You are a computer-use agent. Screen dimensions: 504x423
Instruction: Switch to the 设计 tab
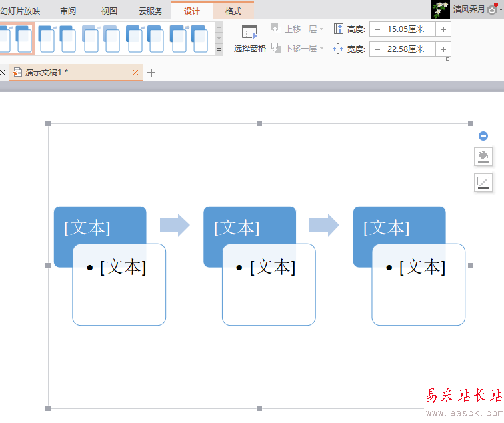click(191, 11)
